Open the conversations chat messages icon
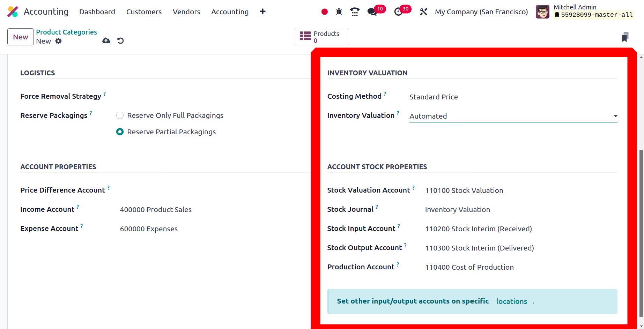The image size is (644, 329). 372,12
